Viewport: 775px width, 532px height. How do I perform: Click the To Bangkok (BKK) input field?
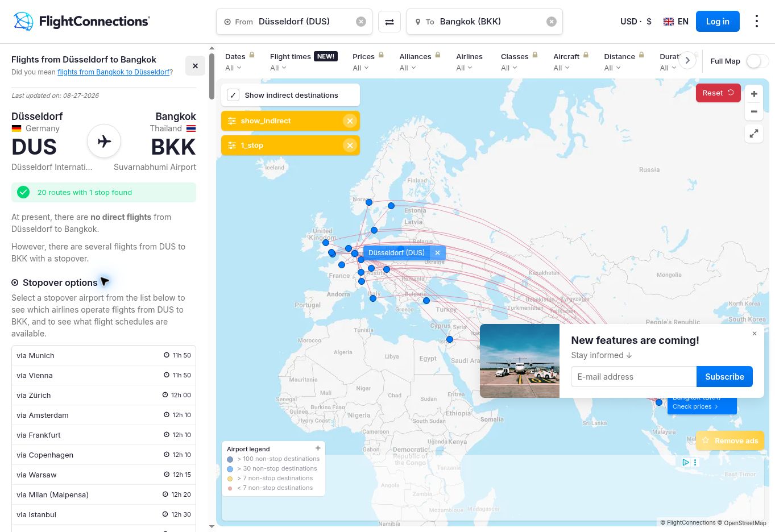[x=484, y=22]
